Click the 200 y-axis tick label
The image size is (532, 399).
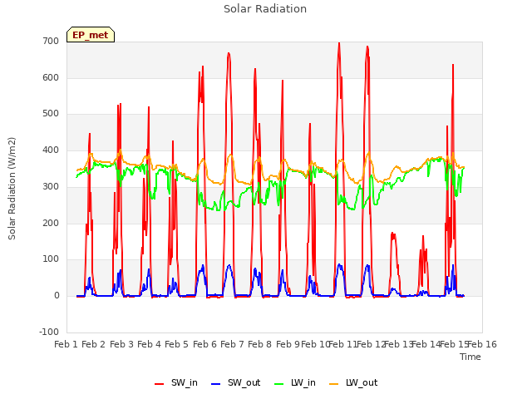tap(51, 224)
